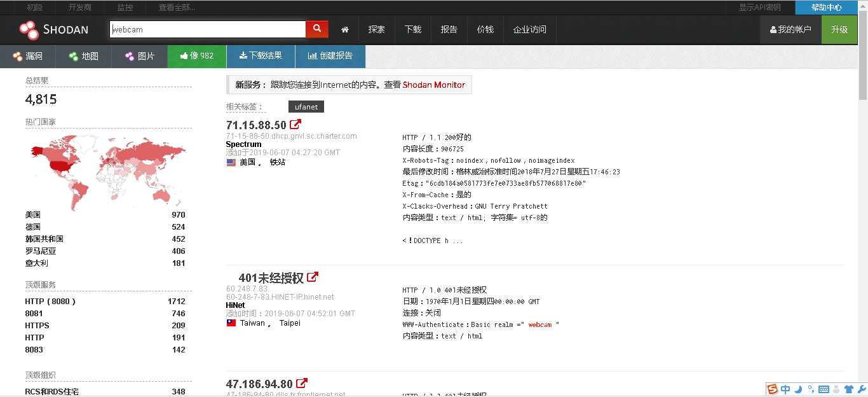
Task: Expand the 查看全部... top bar menu
Action: tap(177, 8)
